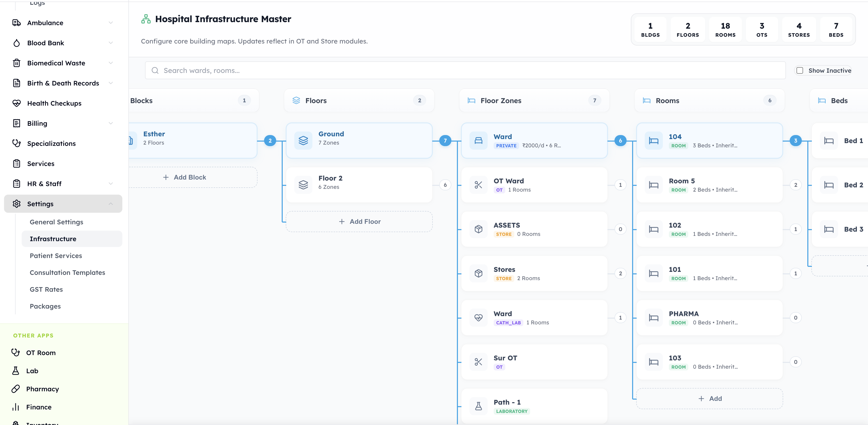Click the Billing receipt icon
The width and height of the screenshot is (868, 425).
[x=17, y=123]
